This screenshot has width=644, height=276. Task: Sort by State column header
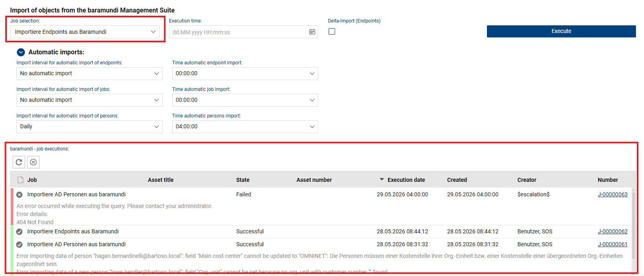pyautogui.click(x=243, y=180)
